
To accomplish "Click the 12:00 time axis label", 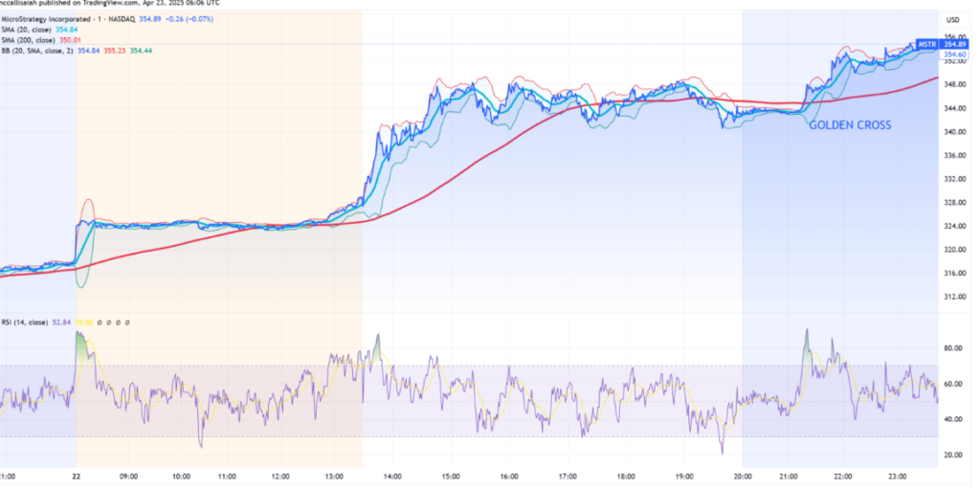I will 280,477.
